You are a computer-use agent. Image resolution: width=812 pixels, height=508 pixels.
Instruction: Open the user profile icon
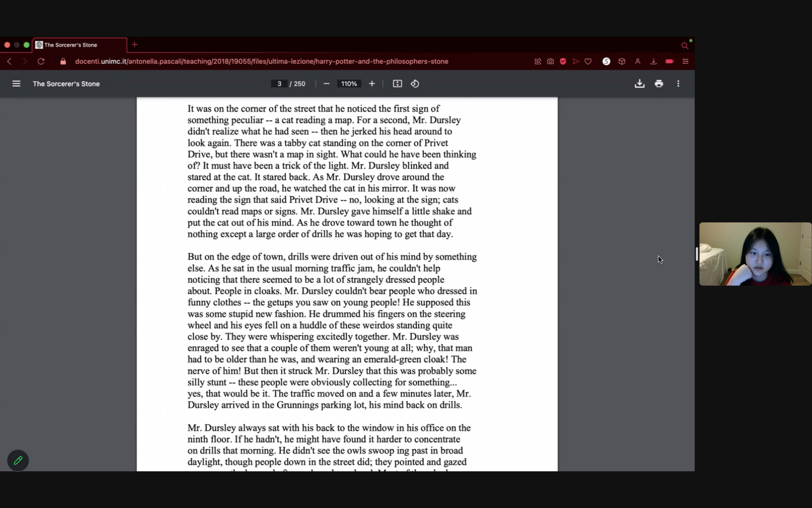(x=638, y=62)
